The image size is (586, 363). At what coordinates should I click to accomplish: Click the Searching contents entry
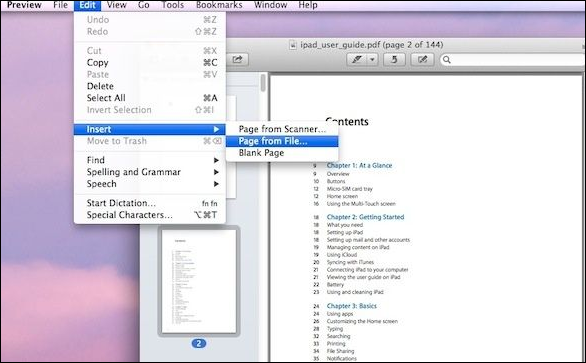point(339,336)
